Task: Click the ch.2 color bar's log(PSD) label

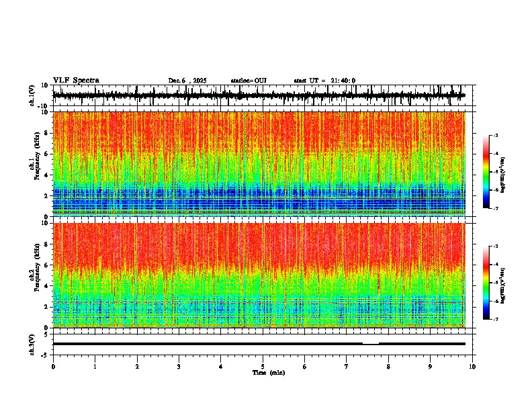Action: click(x=503, y=286)
